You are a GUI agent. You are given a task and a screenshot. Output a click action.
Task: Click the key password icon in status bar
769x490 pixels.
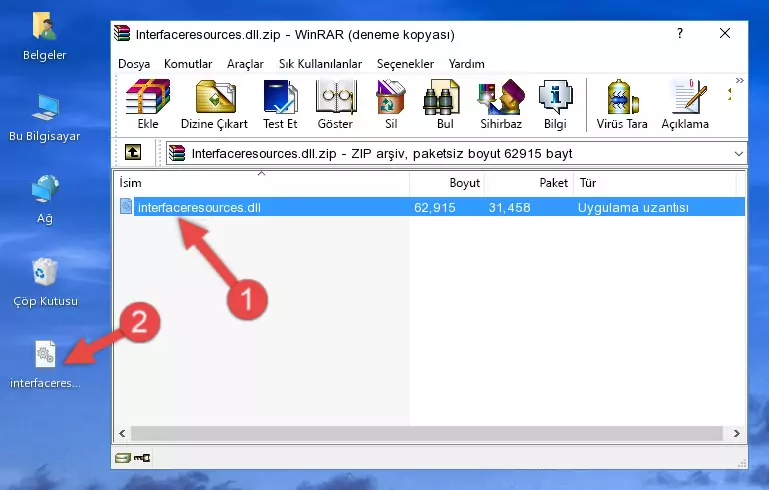pos(142,458)
